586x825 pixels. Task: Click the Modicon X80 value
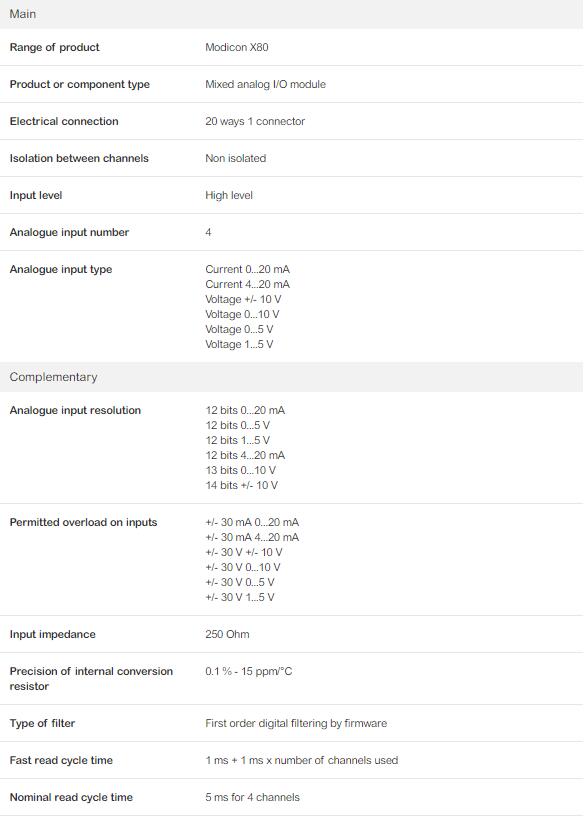pos(237,47)
